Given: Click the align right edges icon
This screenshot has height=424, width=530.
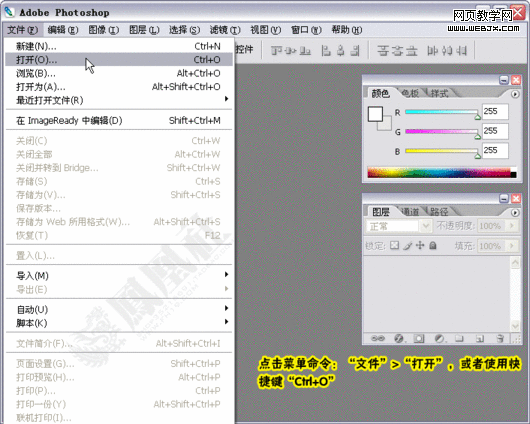Looking at the screenshot, I should 355,51.
